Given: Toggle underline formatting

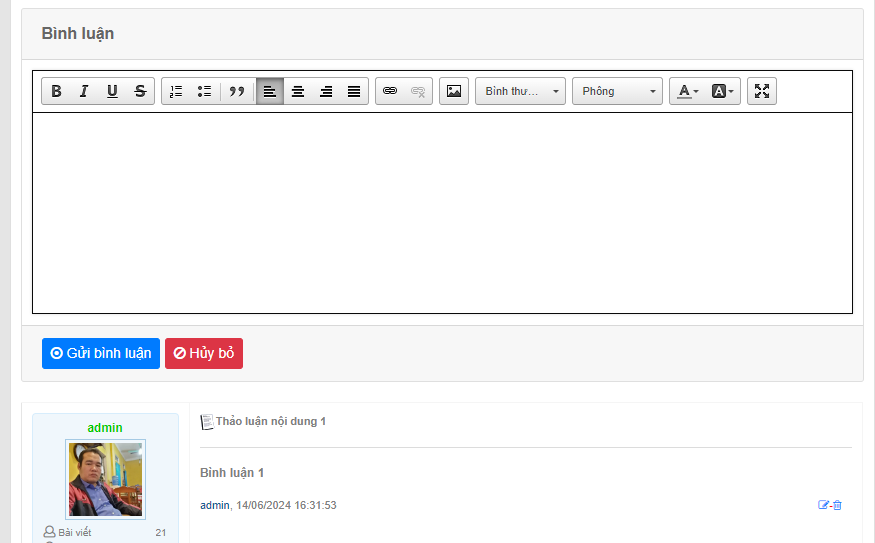Looking at the screenshot, I should (112, 91).
